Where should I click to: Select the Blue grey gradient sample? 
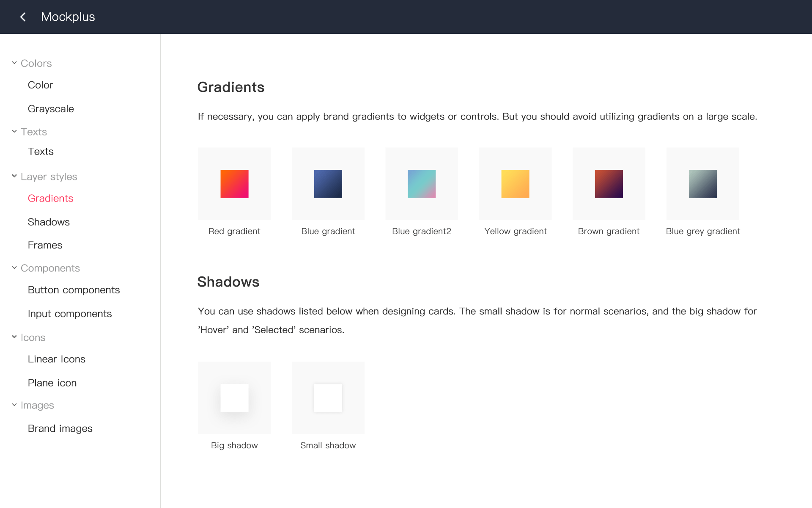[x=702, y=183]
